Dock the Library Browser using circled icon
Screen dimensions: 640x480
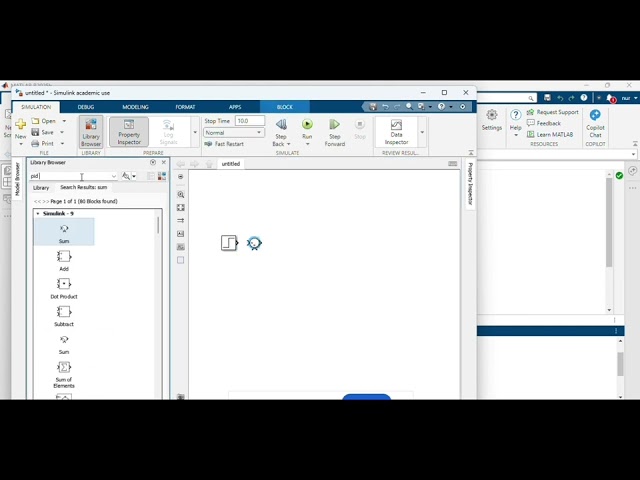tap(153, 162)
